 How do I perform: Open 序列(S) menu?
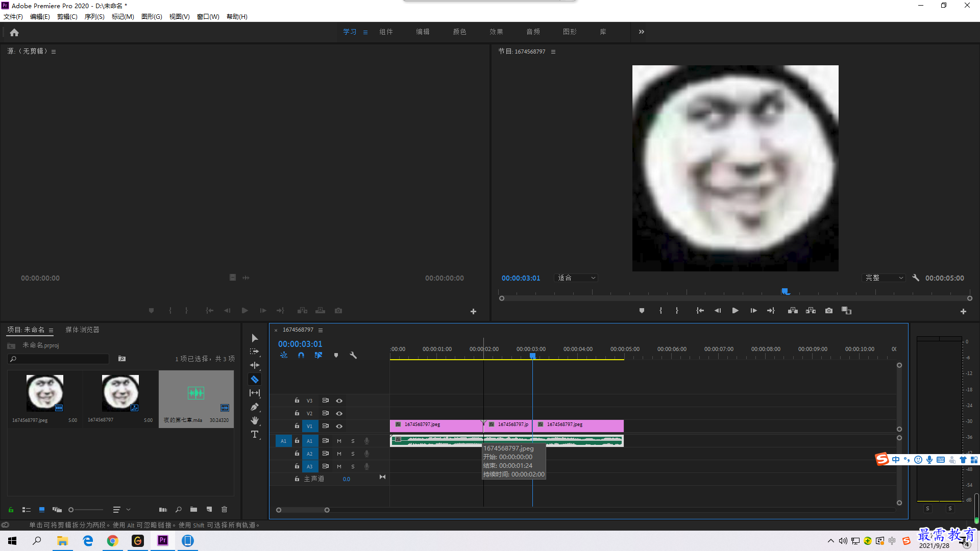(x=94, y=17)
